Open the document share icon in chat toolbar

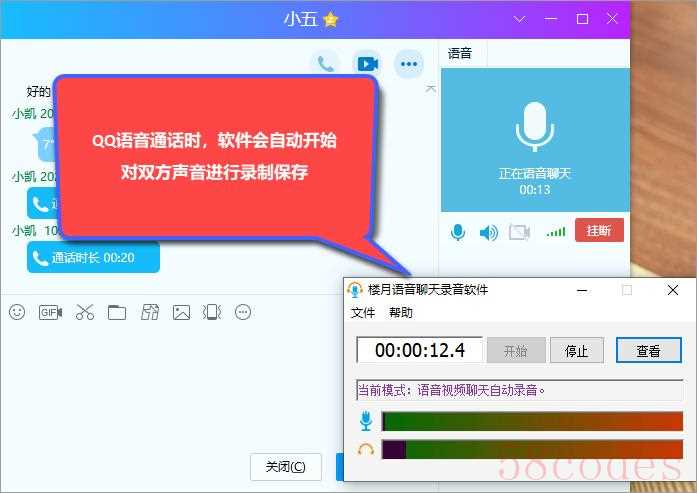[x=150, y=312]
